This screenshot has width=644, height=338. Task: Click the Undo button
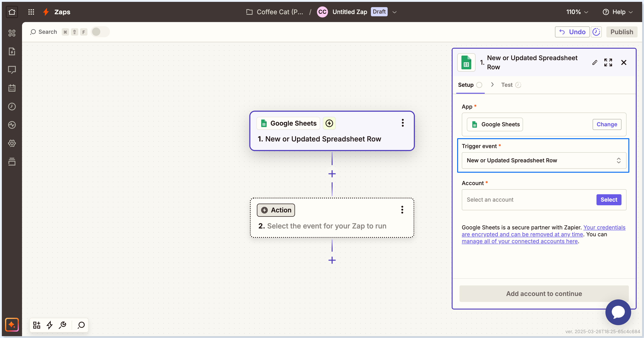click(572, 32)
